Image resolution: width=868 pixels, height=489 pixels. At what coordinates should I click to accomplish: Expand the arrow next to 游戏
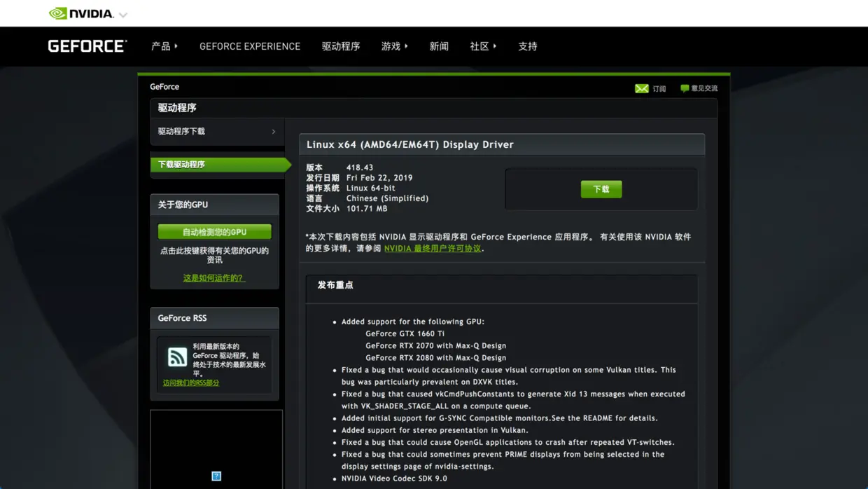pyautogui.click(x=406, y=46)
